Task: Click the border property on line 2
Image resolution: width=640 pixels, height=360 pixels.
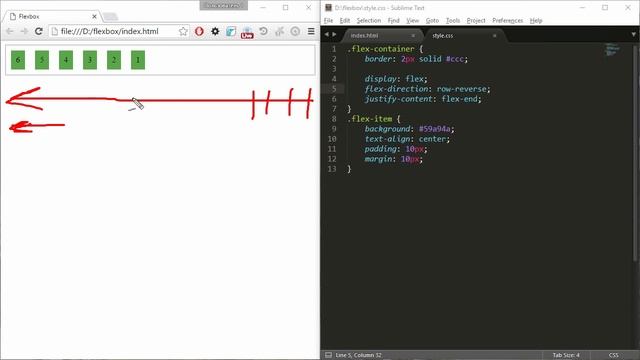Action: 378,59
